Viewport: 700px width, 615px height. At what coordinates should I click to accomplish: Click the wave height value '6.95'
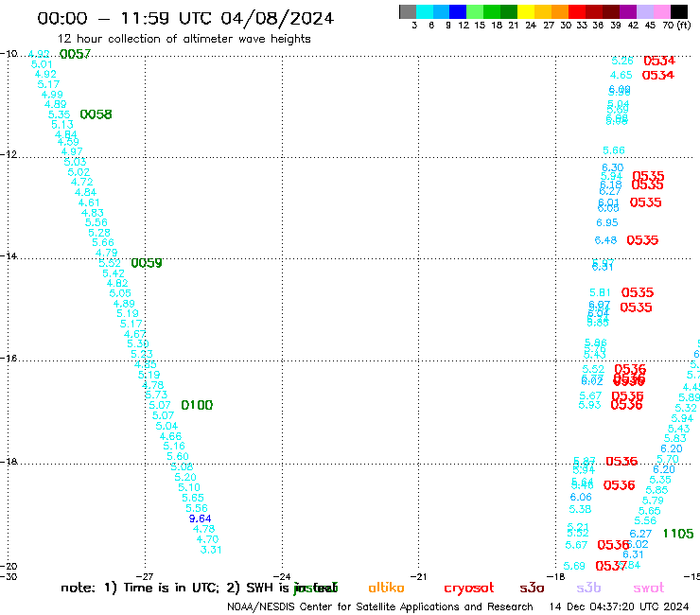pos(607,222)
